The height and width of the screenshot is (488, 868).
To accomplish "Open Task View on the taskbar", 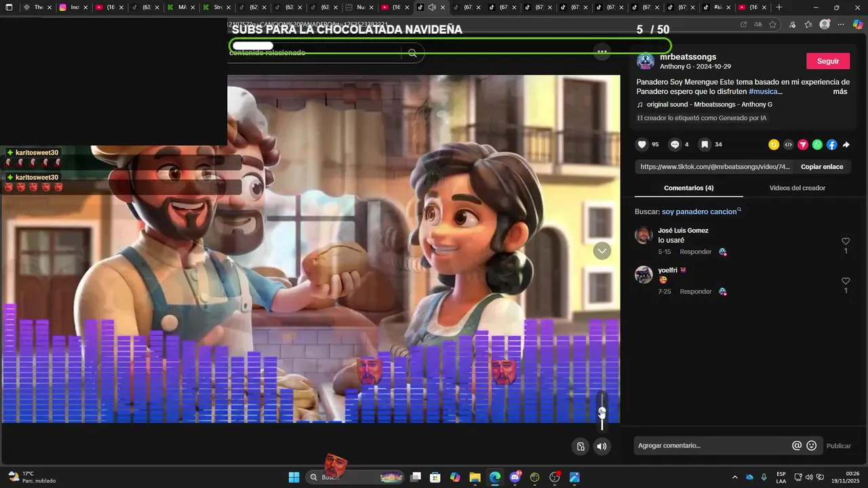I will (x=416, y=477).
